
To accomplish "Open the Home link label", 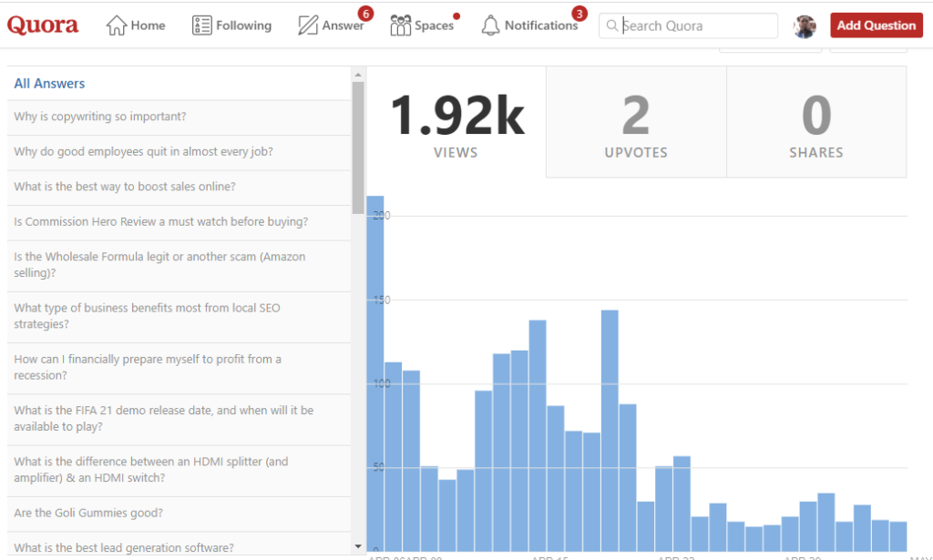I will pos(149,25).
